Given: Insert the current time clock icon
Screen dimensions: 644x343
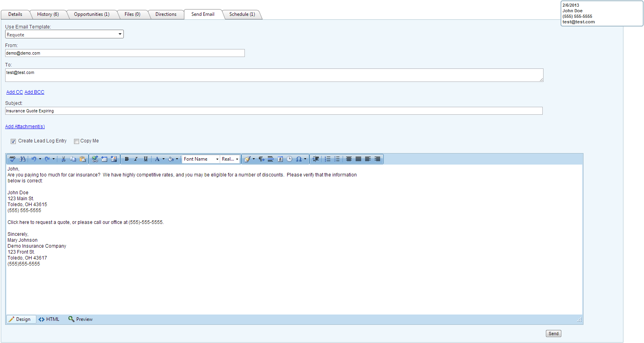Looking at the screenshot, I should coord(290,159).
